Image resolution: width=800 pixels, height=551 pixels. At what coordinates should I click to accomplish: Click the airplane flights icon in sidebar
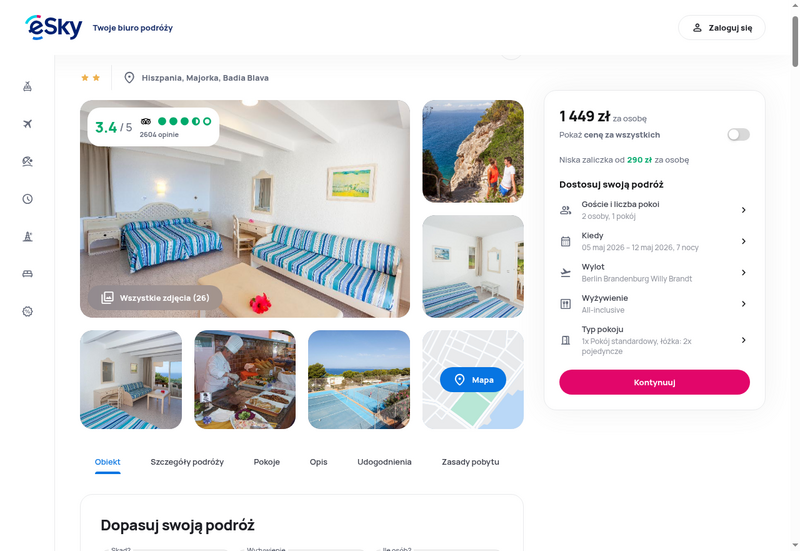[28, 124]
